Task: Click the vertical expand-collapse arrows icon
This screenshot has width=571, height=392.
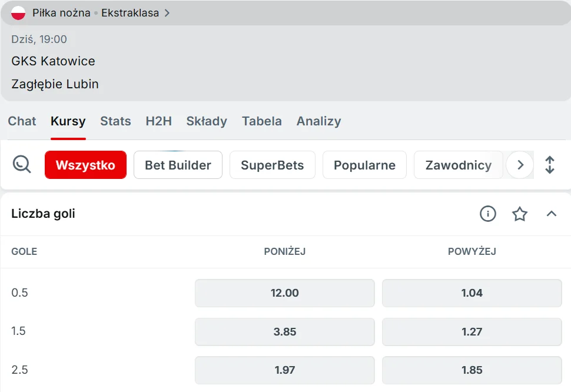Action: 550,165
